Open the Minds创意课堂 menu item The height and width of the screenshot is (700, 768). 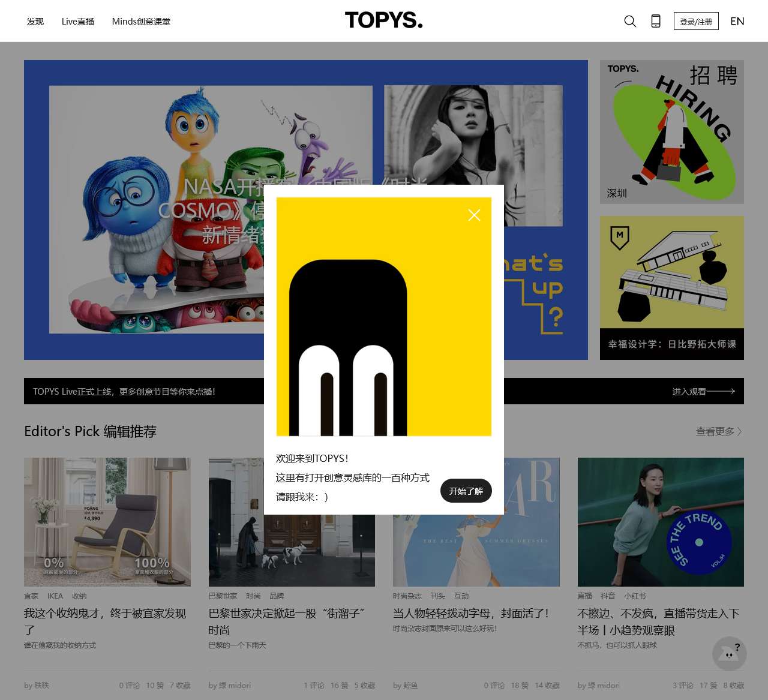(x=141, y=22)
